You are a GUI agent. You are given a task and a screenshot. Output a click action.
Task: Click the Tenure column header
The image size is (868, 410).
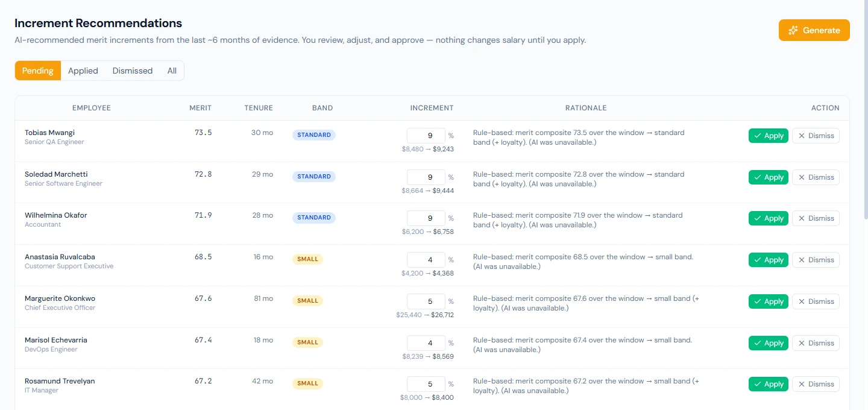[x=259, y=108]
